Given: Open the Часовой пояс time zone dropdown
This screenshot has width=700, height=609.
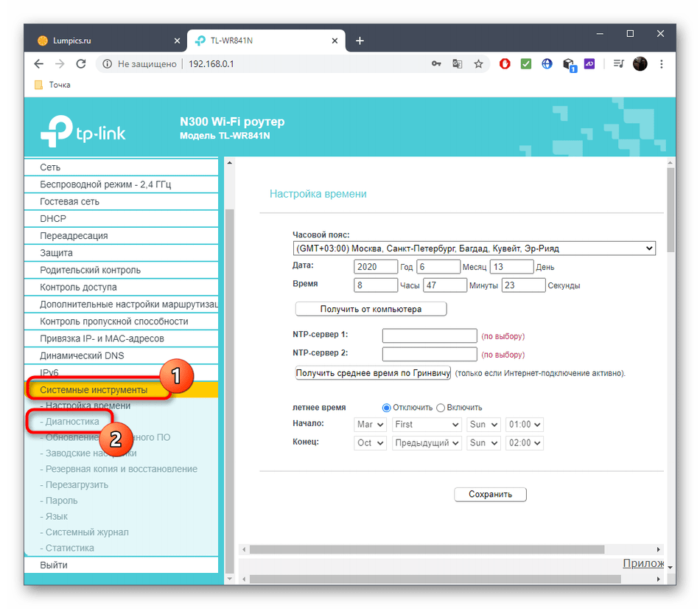Looking at the screenshot, I should [474, 248].
